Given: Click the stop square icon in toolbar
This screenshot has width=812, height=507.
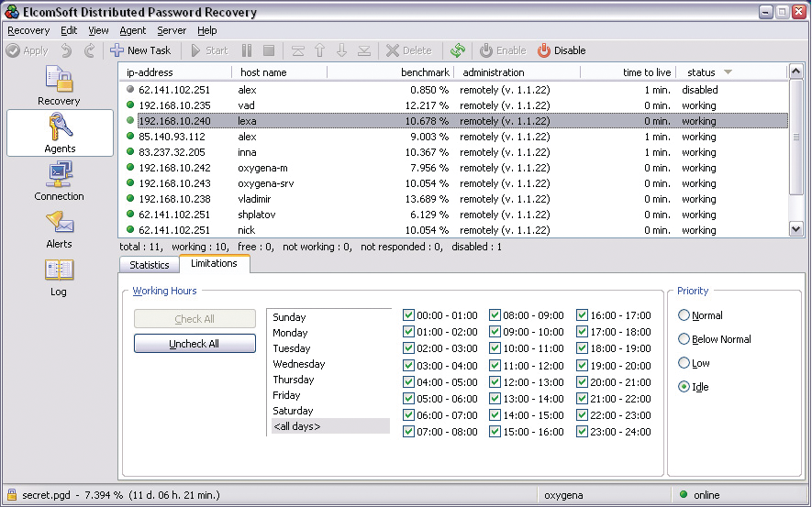Looking at the screenshot, I should pos(268,50).
